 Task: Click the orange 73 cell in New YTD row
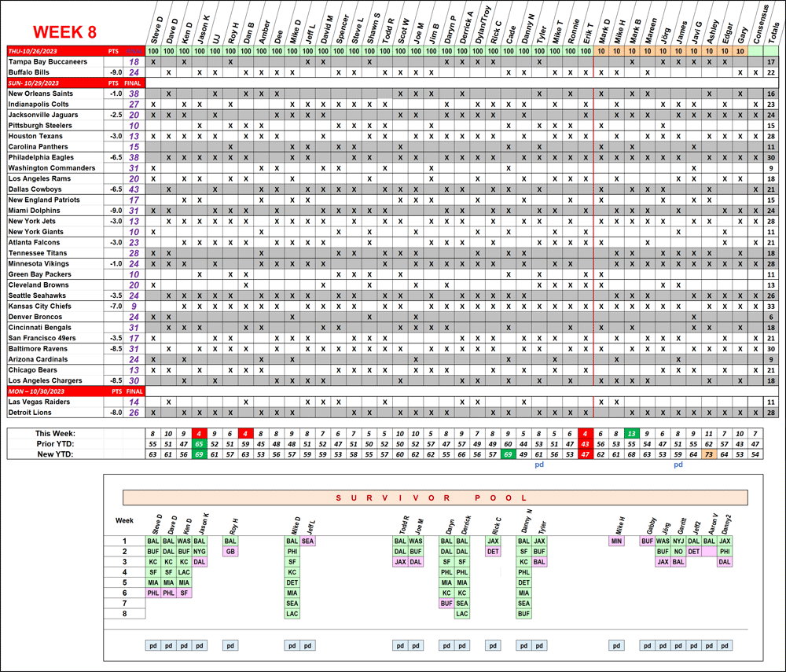tap(708, 454)
